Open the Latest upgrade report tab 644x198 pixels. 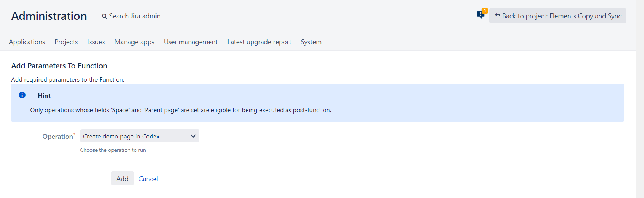tap(259, 42)
